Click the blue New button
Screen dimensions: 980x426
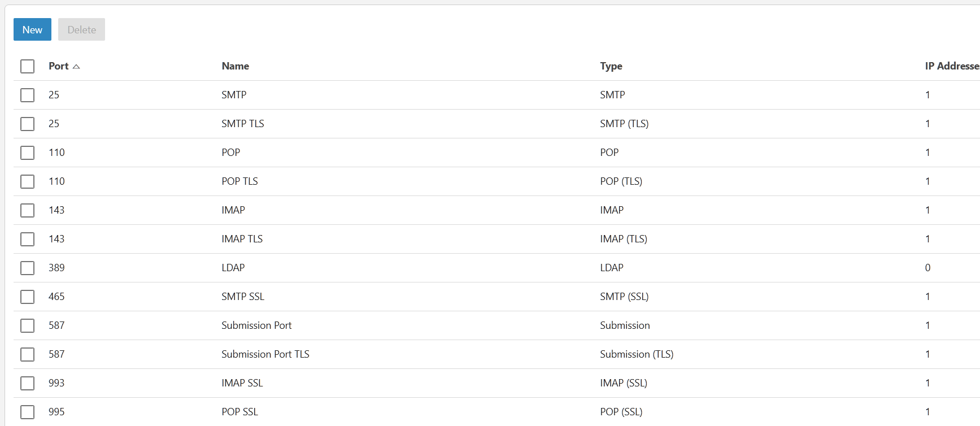(32, 30)
